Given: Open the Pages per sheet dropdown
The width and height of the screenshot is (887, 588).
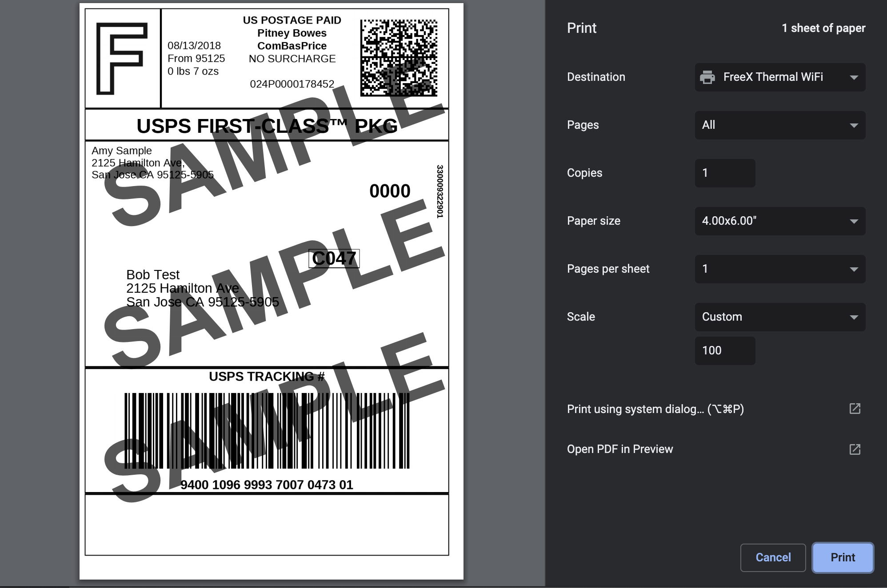Looking at the screenshot, I should click(x=780, y=269).
